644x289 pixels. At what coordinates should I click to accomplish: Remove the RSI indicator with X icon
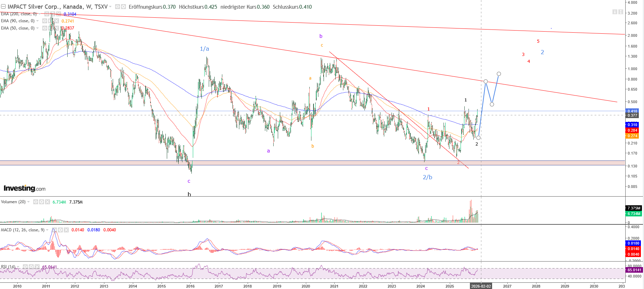pyautogui.click(x=37, y=267)
